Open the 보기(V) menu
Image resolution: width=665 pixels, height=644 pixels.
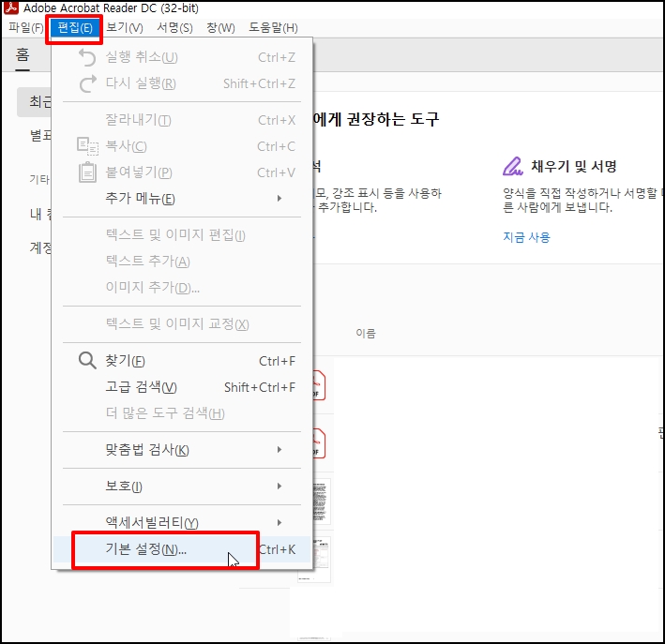click(124, 27)
